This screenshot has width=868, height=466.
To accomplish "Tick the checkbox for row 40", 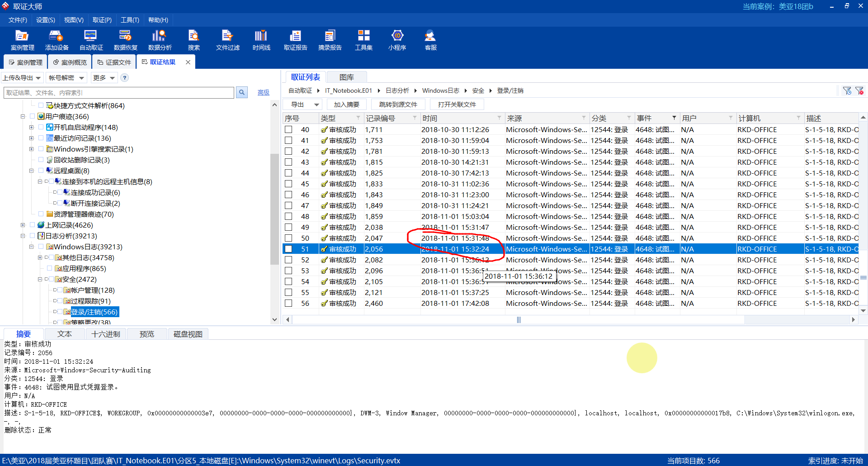I will click(x=288, y=129).
